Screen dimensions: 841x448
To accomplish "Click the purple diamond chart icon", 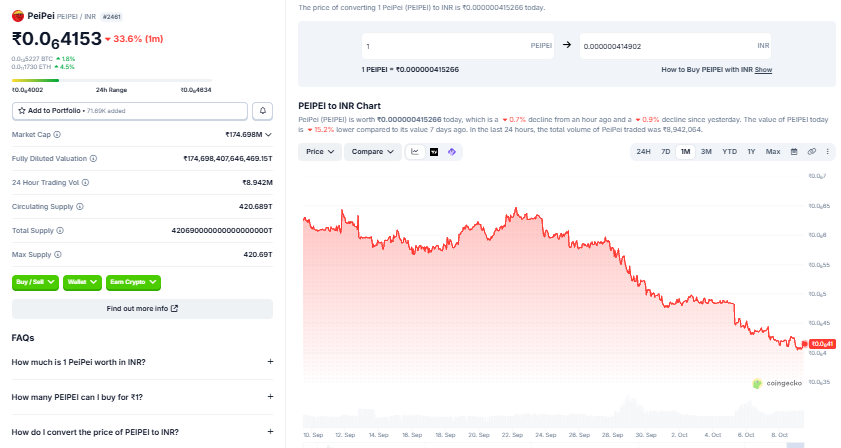I will pos(452,152).
